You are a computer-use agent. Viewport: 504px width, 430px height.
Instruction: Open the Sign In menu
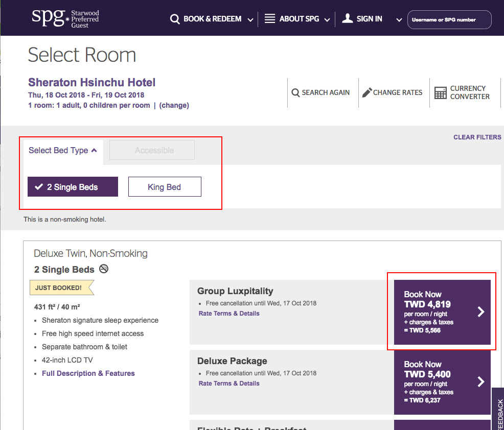370,19
